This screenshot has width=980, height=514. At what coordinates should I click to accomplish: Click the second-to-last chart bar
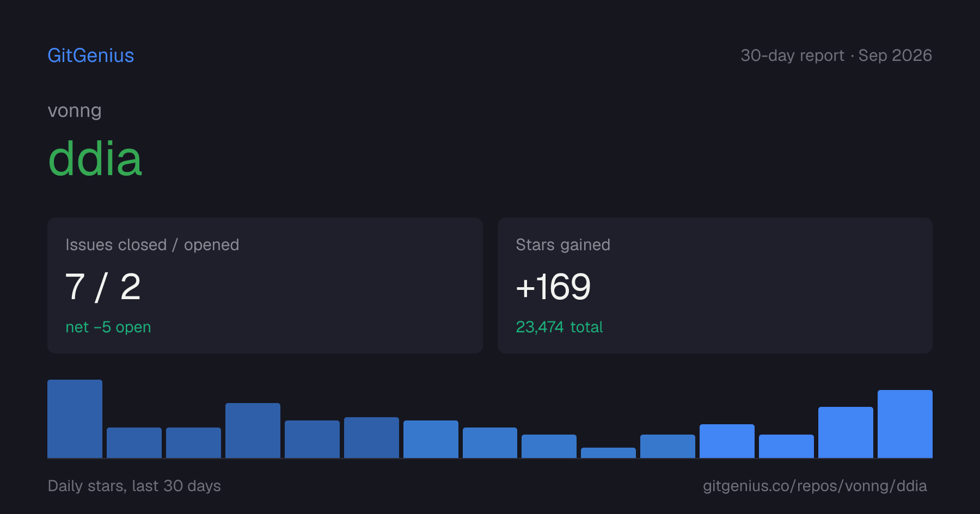tap(846, 432)
